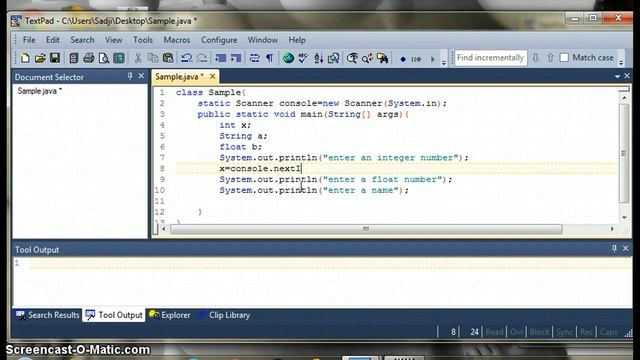Click the Unindent block toolbar icon

click(236, 58)
